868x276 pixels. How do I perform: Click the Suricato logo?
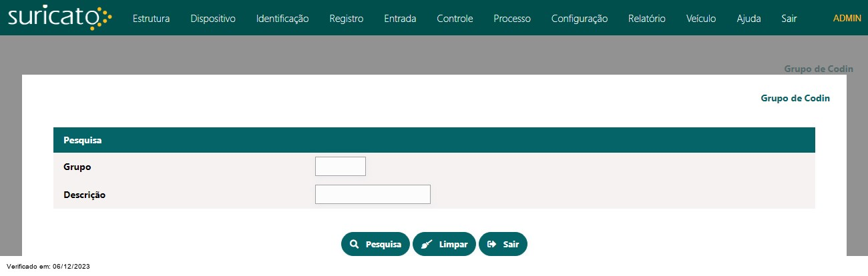click(x=60, y=17)
